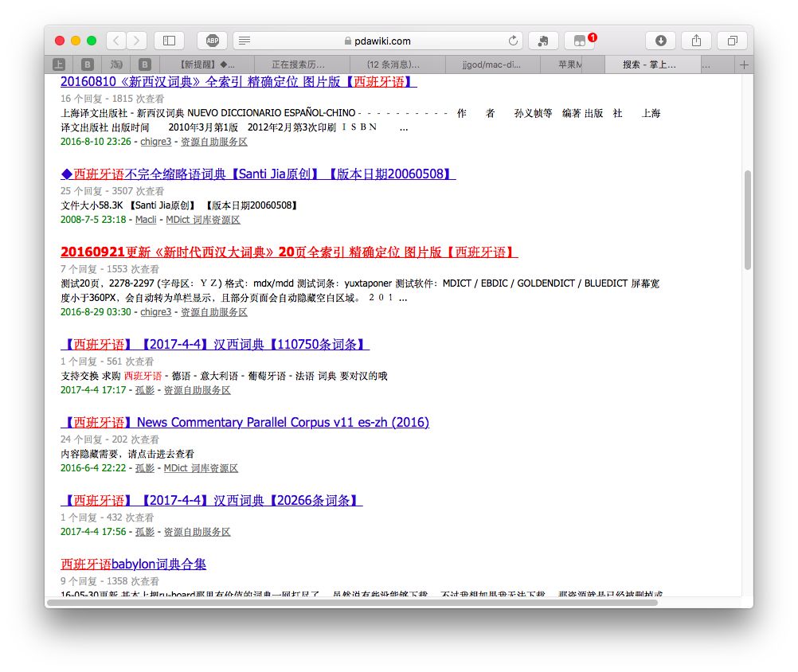Viewport: 798px width, 672px height.
Task: Switch to the jjgod/mac-di... tab
Action: pos(491,65)
